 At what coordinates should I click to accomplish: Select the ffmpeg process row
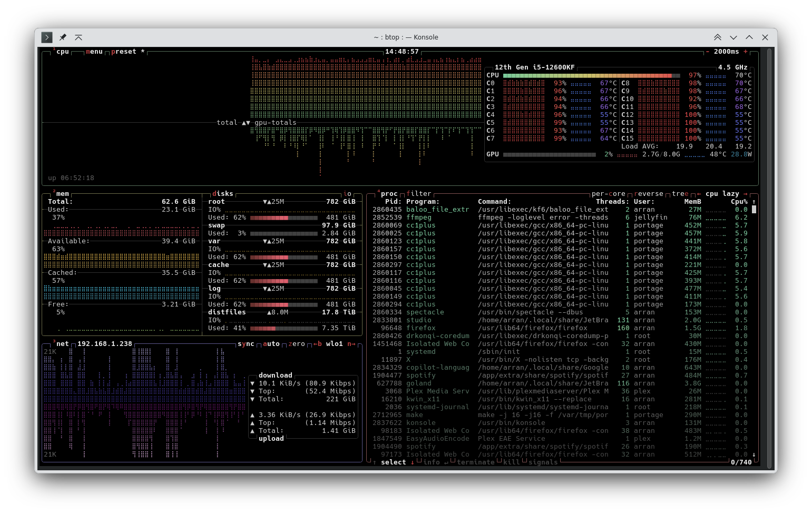[560, 218]
